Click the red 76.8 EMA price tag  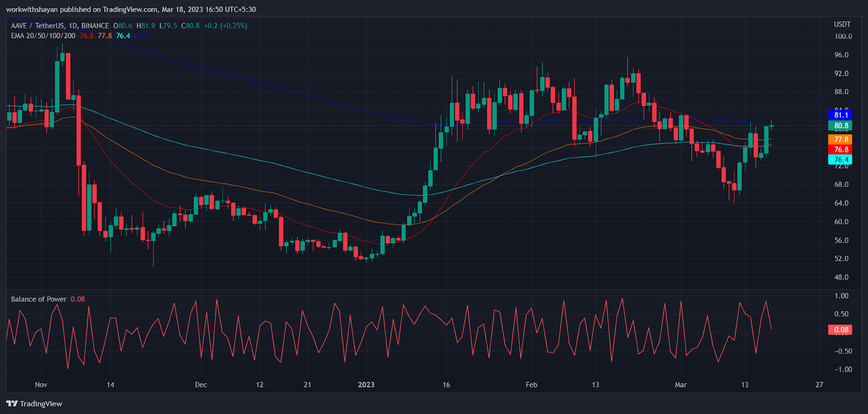[840, 150]
